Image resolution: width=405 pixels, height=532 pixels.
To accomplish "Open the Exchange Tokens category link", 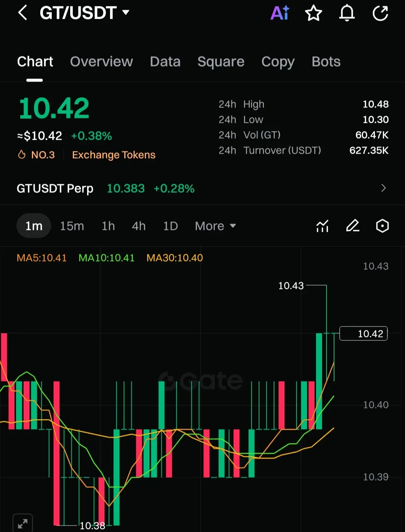I will 114,155.
